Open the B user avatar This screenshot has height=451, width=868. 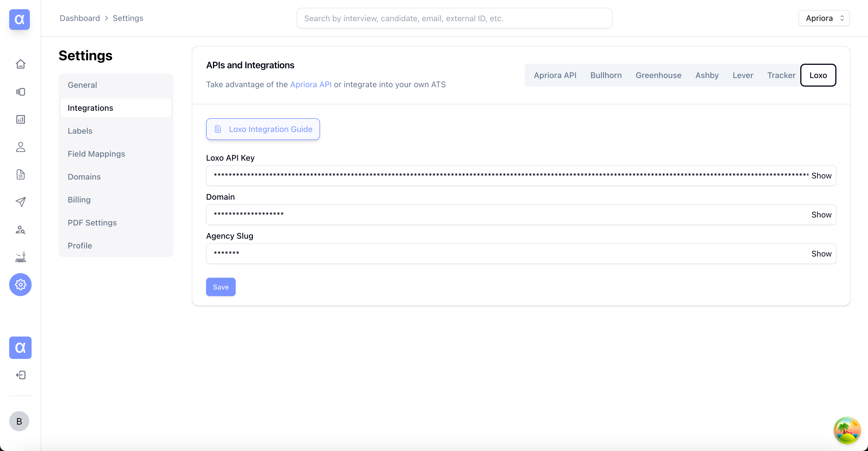coord(19,421)
